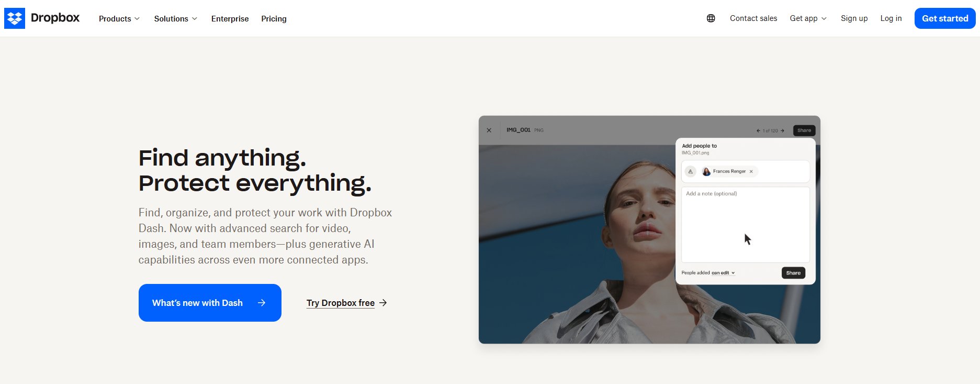The height and width of the screenshot is (384, 980).
Task: Open the 'can edit' permission dropdown
Action: (723, 273)
